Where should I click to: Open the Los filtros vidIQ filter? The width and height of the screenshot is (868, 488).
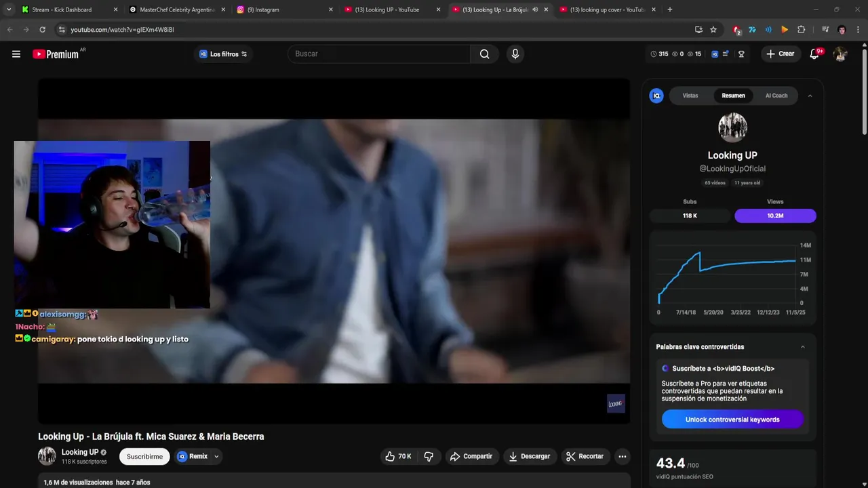point(223,54)
